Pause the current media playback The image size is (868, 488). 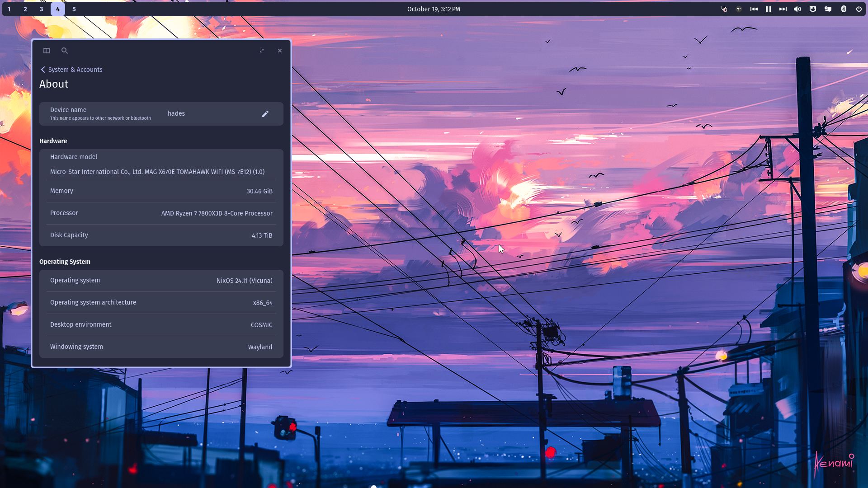769,9
